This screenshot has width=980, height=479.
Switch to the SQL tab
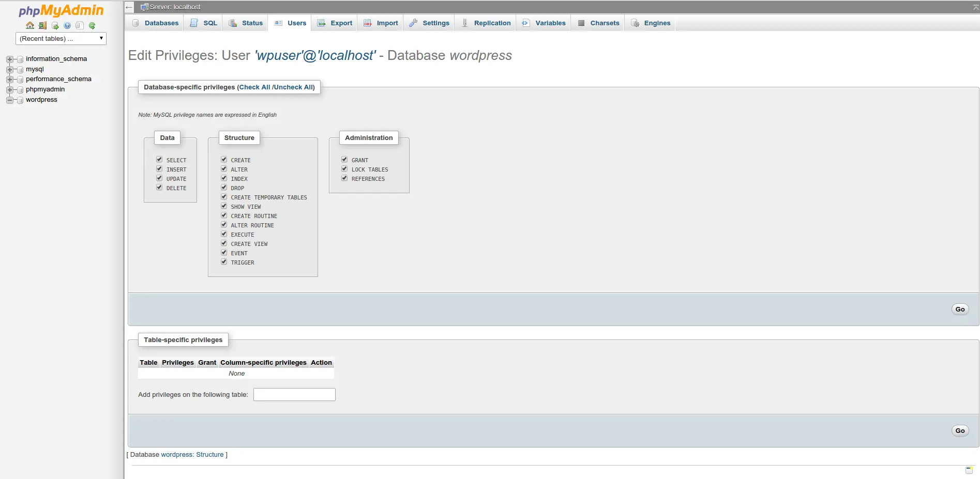[x=204, y=23]
